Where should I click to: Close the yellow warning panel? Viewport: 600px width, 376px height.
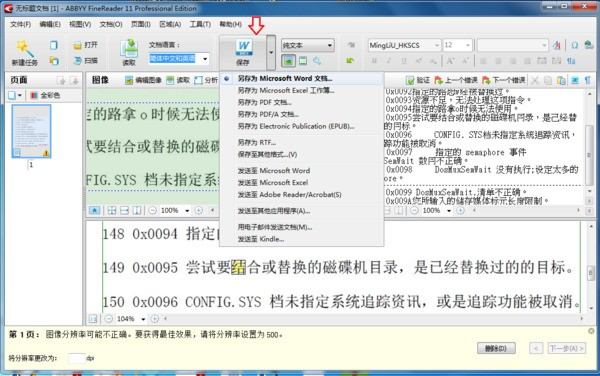click(x=591, y=331)
